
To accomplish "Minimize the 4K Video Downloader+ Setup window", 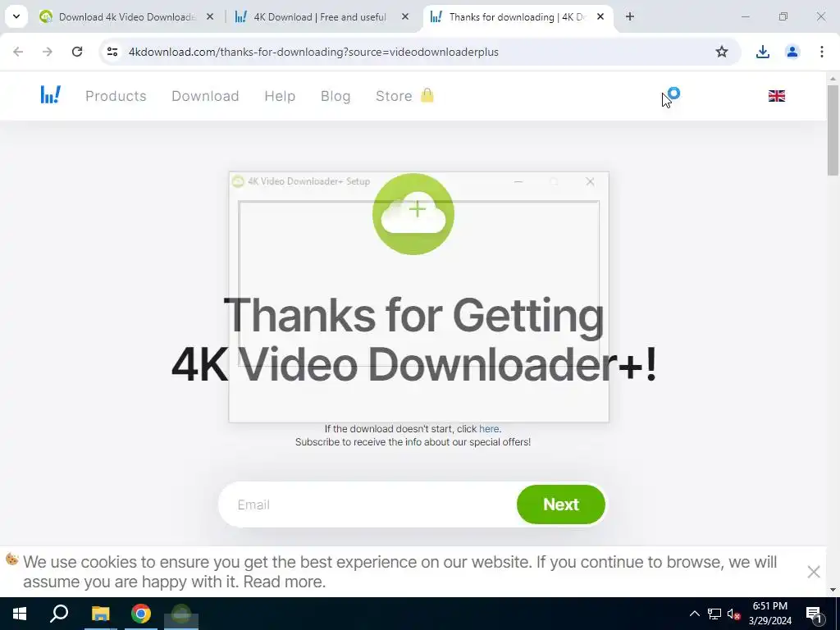I will [518, 181].
